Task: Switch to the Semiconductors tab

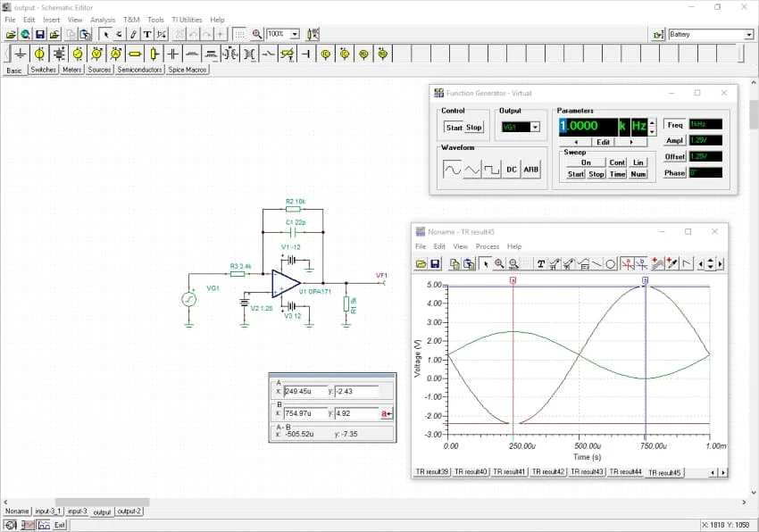Action: click(x=139, y=70)
